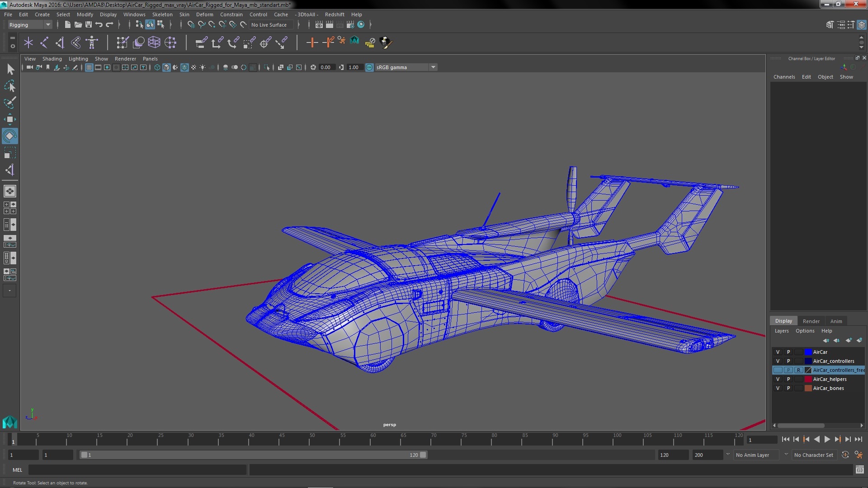Open the No Live Surface field

[271, 25]
